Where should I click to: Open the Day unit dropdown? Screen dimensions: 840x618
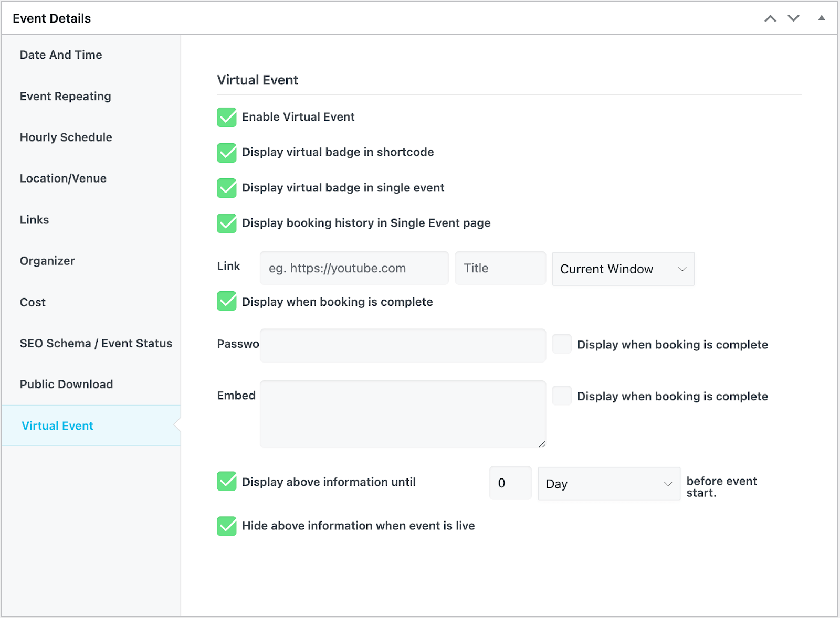click(x=609, y=484)
